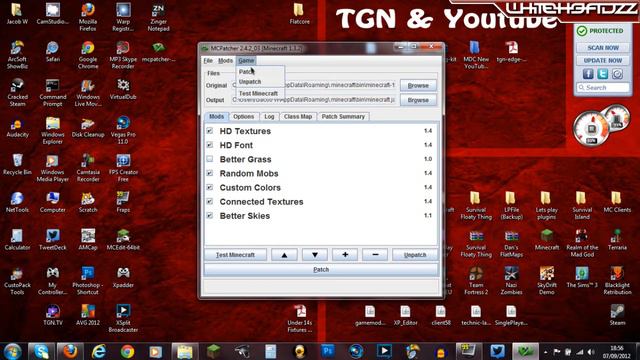Viewport: 640px width, 360px height.
Task: Enable Better Grass mod checkbox
Action: click(x=210, y=159)
